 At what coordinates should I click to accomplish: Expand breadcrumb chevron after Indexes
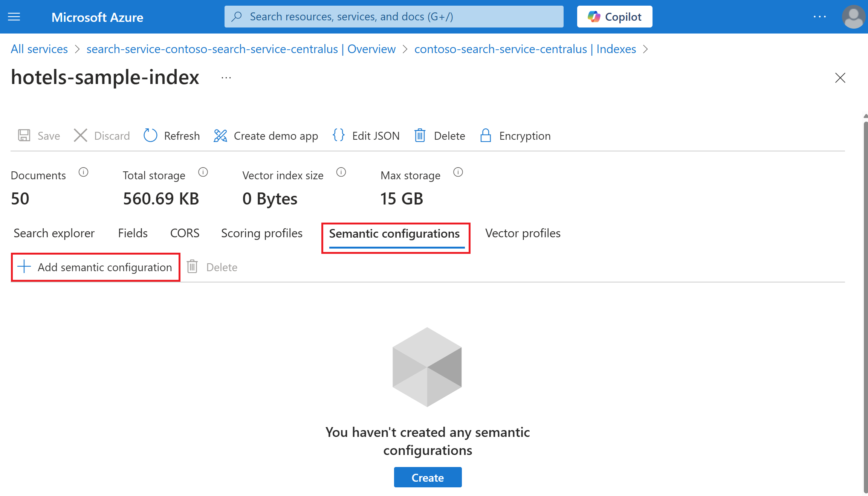click(645, 49)
